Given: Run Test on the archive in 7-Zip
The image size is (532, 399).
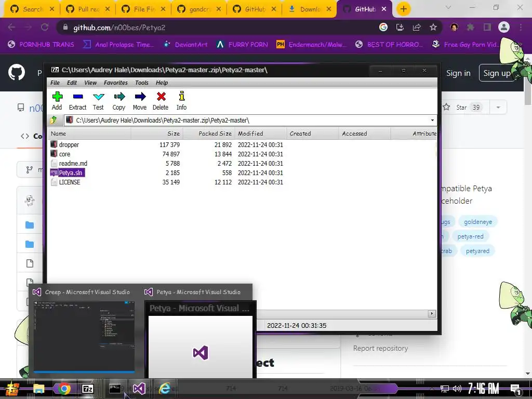Looking at the screenshot, I should click(x=98, y=101).
